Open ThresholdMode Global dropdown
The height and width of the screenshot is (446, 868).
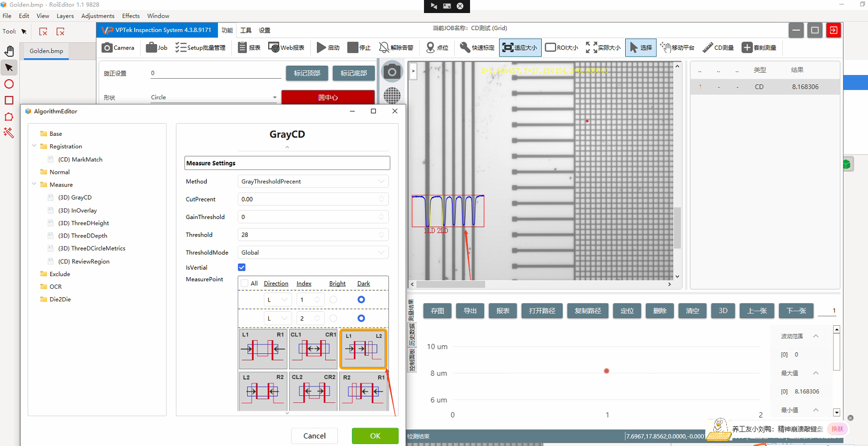tap(313, 253)
